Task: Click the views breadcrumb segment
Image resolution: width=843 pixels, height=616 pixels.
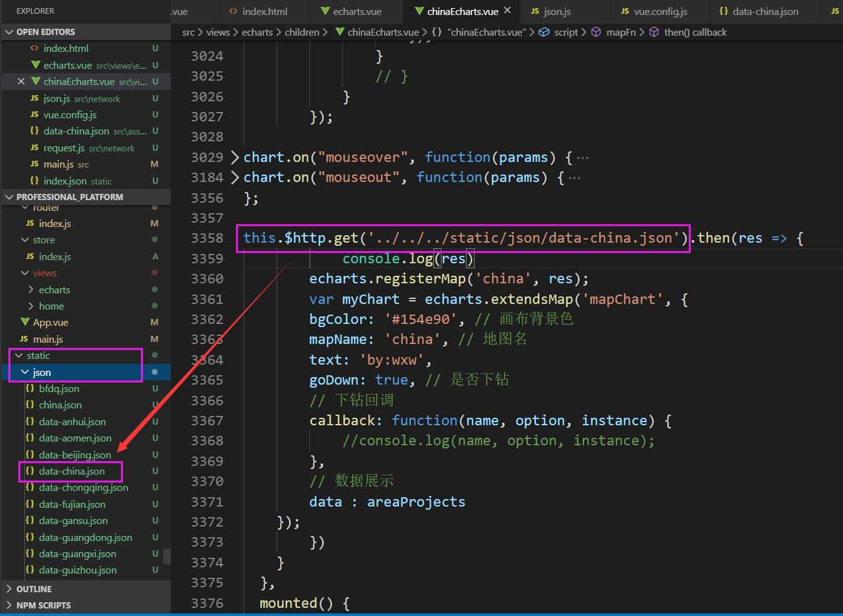Action: click(x=218, y=32)
